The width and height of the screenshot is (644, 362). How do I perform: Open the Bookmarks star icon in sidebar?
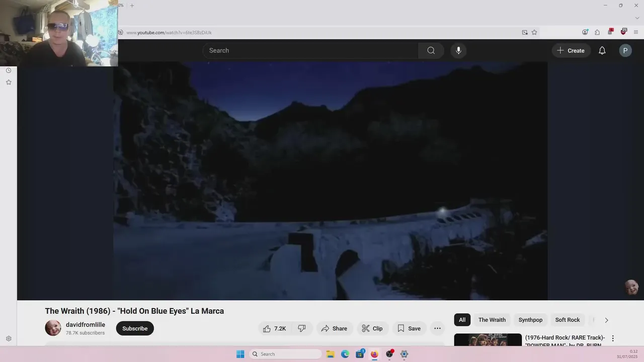[9, 82]
